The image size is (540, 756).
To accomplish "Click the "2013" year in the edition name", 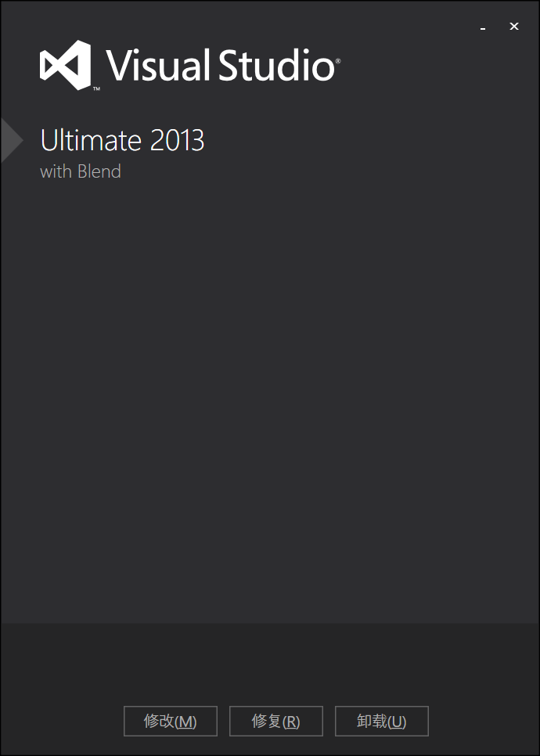I will point(178,140).
